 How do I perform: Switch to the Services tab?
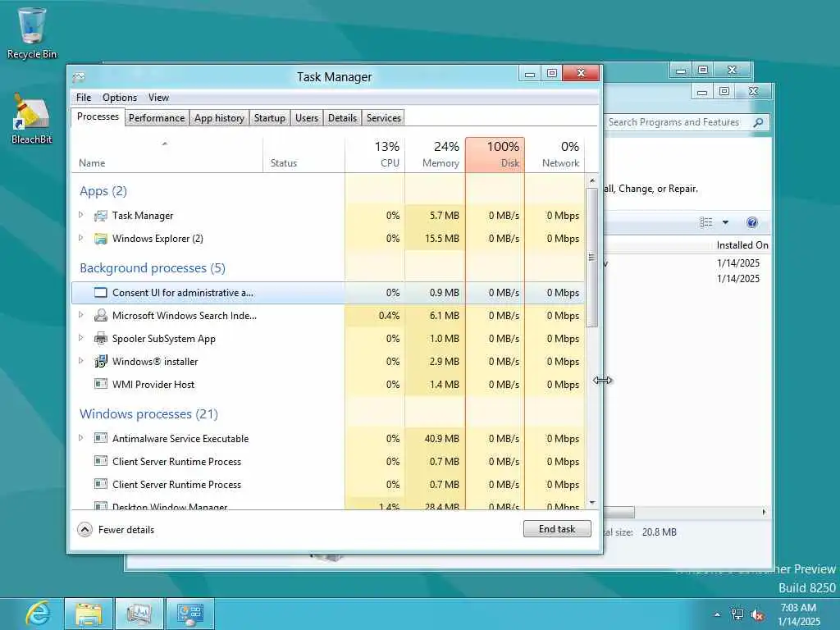(384, 118)
